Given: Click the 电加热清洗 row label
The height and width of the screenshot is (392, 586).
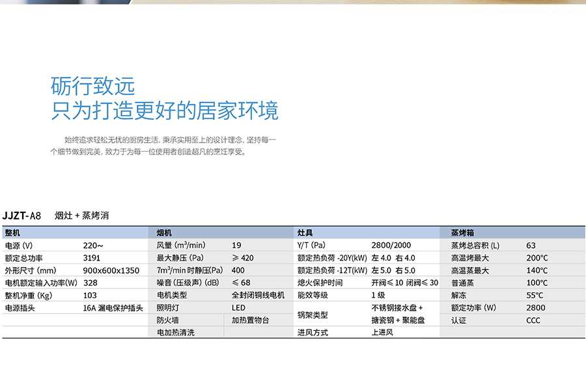Looking at the screenshot, I should (175, 332).
